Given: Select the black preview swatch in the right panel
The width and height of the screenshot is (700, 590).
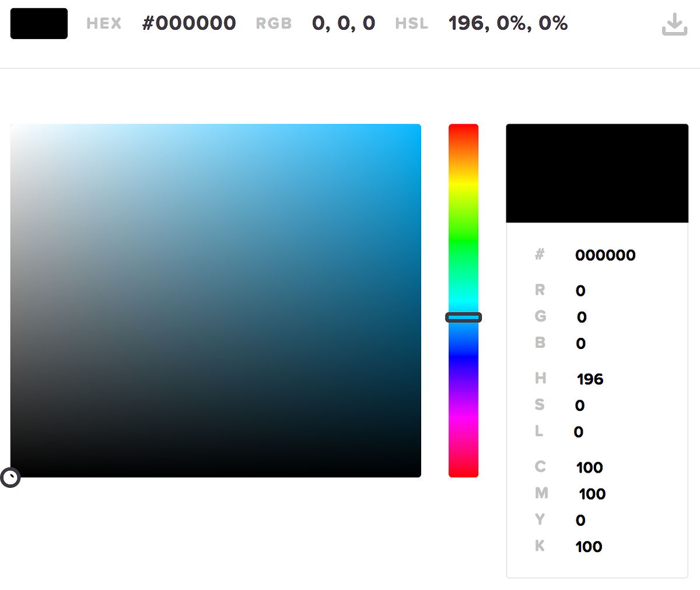Looking at the screenshot, I should point(597,173).
